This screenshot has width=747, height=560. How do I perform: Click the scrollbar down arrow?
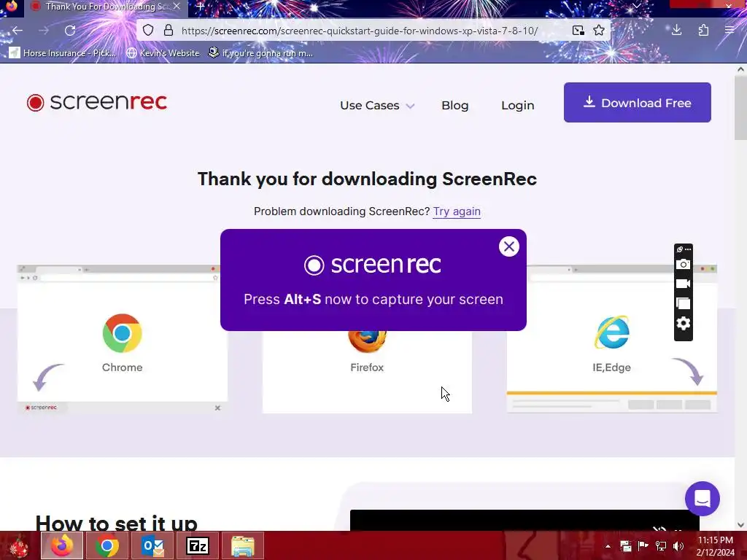(x=740, y=525)
